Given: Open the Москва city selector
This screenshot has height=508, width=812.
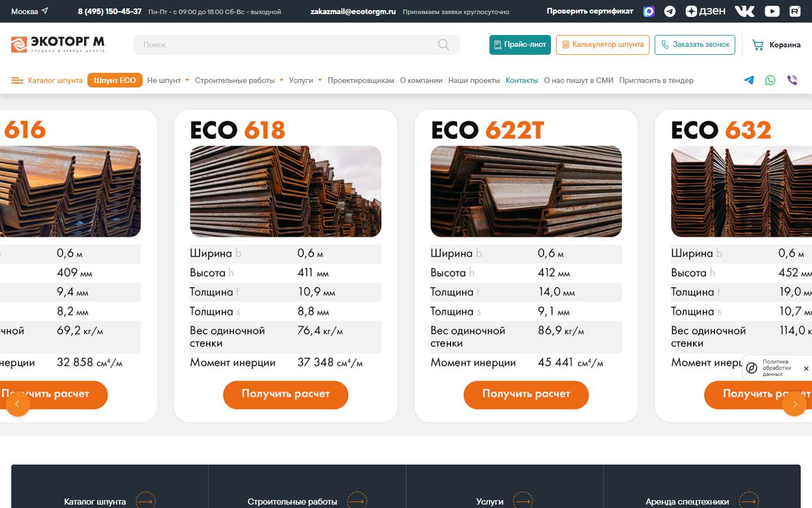Looking at the screenshot, I should (x=30, y=11).
